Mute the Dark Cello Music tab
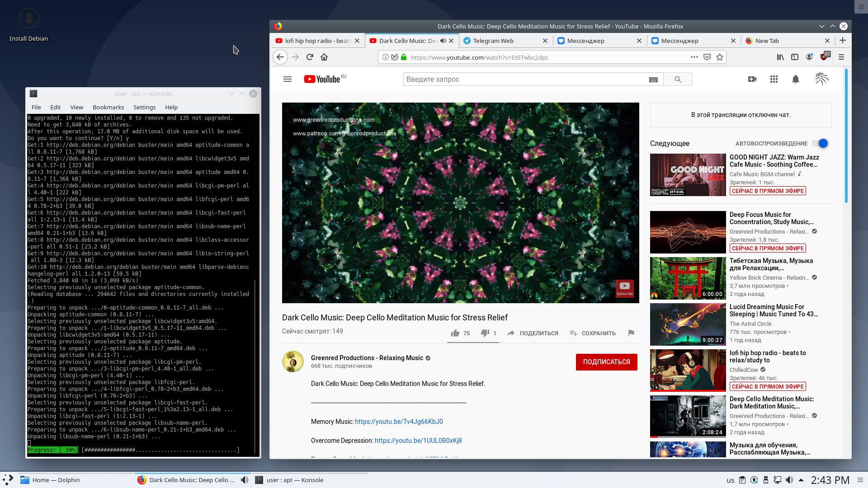The height and width of the screenshot is (488, 868). click(443, 41)
